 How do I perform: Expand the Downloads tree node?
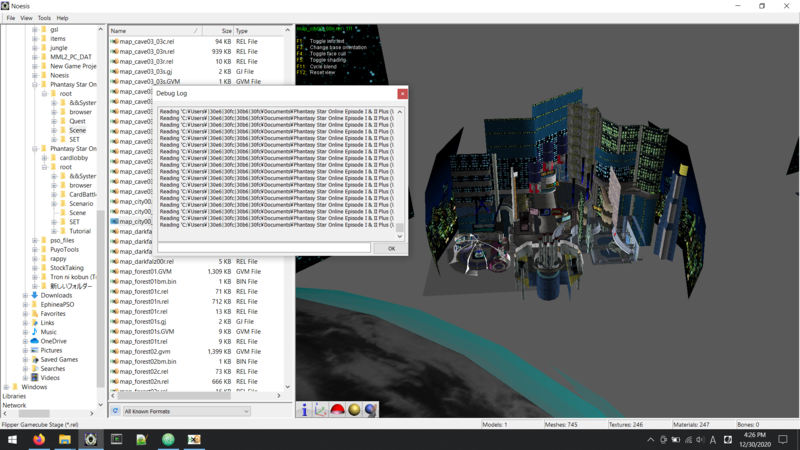click(x=26, y=295)
